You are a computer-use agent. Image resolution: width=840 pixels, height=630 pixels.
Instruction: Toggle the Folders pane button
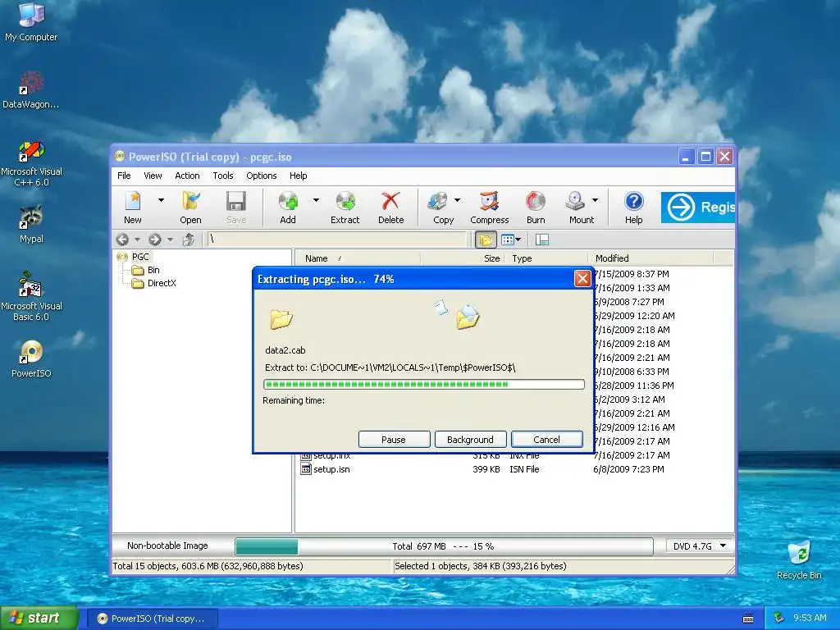point(486,240)
